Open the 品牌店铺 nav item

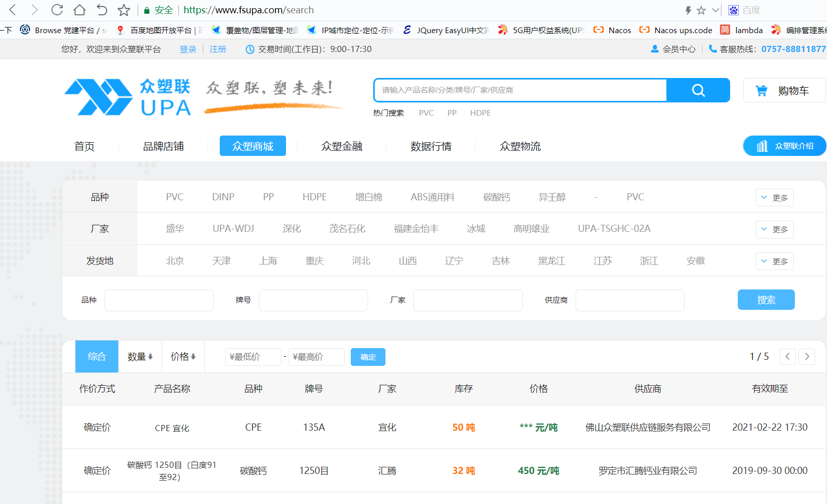coord(163,146)
